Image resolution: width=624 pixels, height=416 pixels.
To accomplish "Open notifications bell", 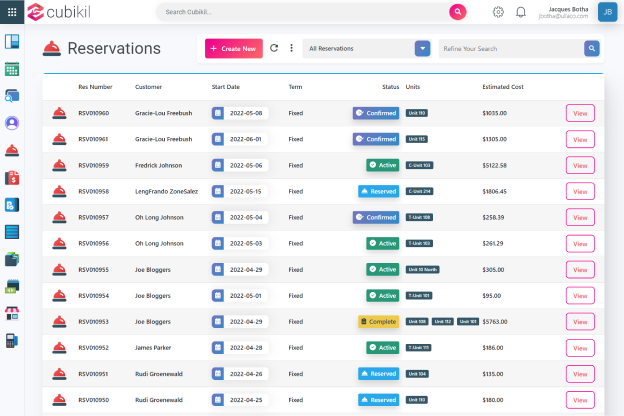I will coord(521,12).
